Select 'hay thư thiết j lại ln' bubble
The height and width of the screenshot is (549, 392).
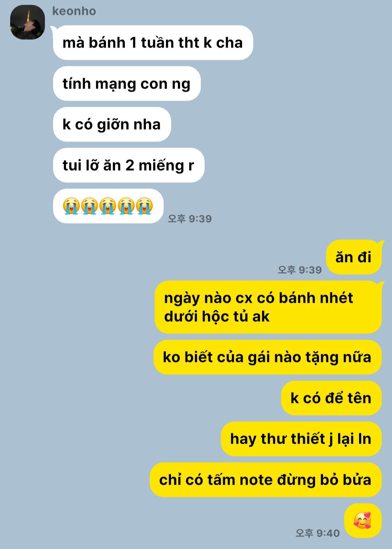[301, 439]
